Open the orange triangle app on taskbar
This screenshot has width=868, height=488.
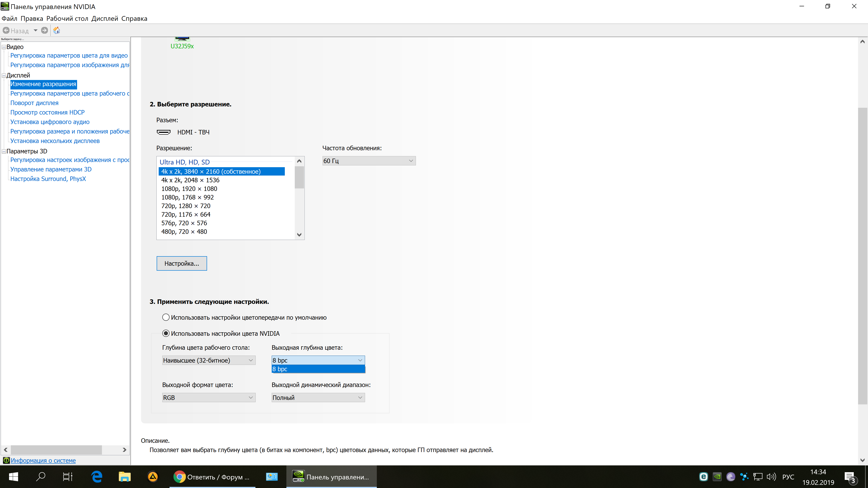(x=153, y=477)
